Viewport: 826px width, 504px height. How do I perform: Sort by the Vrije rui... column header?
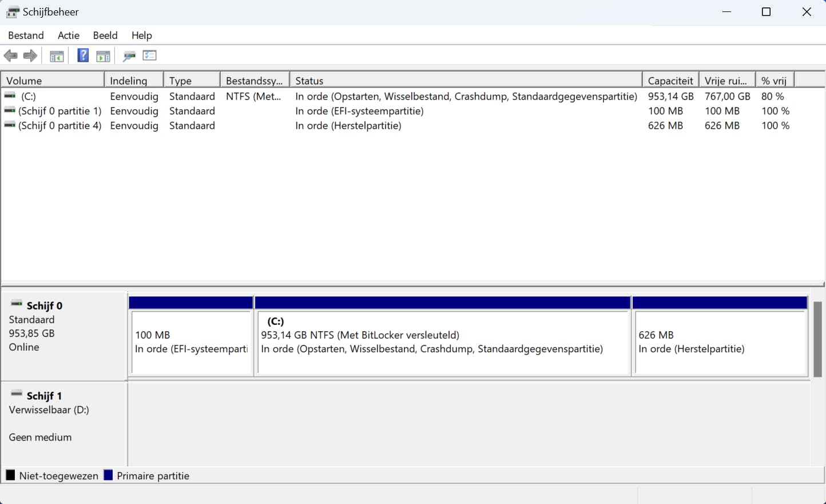(x=728, y=81)
